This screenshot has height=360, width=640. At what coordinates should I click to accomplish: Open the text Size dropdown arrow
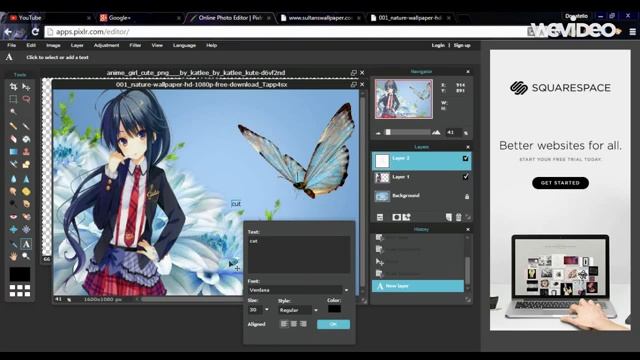(267, 310)
